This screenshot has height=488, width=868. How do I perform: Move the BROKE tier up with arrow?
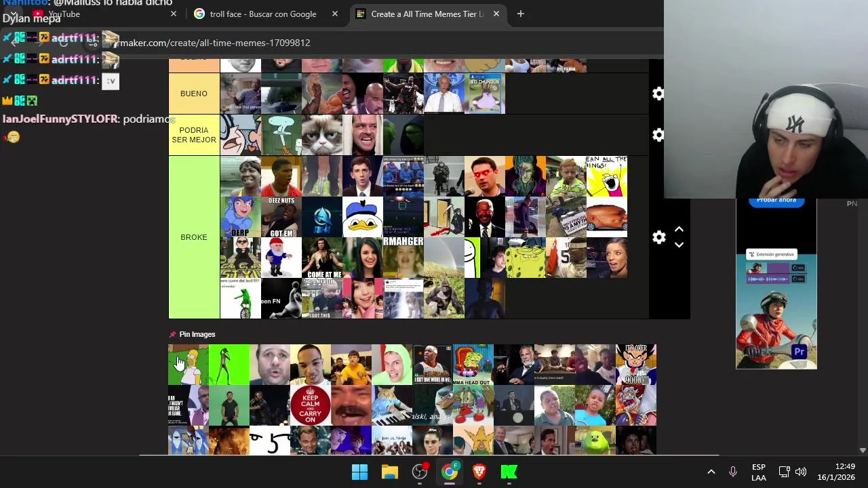[x=679, y=230]
